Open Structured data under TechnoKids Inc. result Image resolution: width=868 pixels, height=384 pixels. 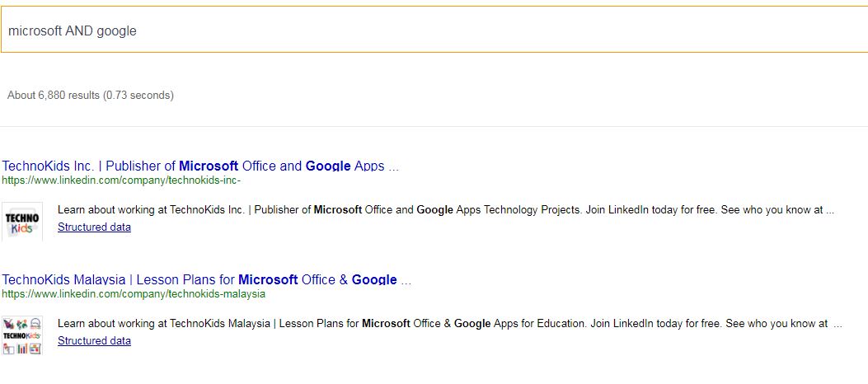tap(94, 227)
